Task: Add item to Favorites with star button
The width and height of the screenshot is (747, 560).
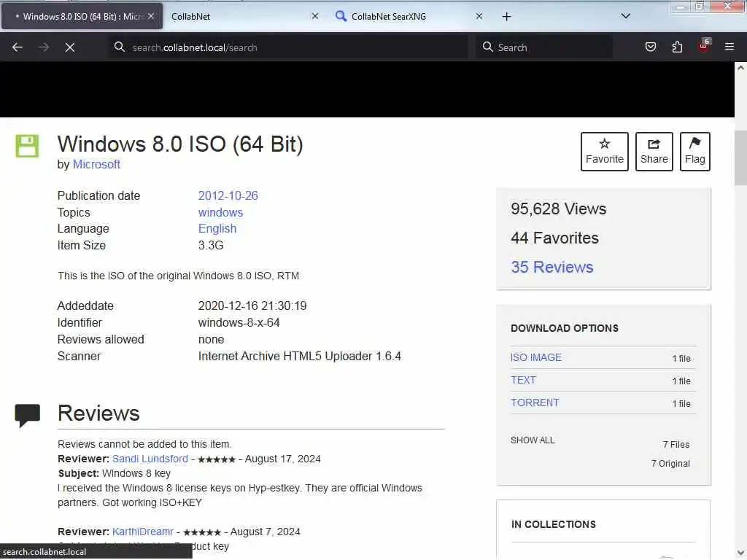Action: pos(604,152)
